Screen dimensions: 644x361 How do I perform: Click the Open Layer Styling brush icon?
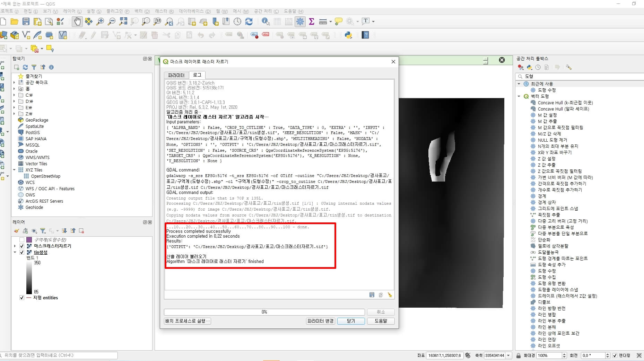[x=16, y=231]
